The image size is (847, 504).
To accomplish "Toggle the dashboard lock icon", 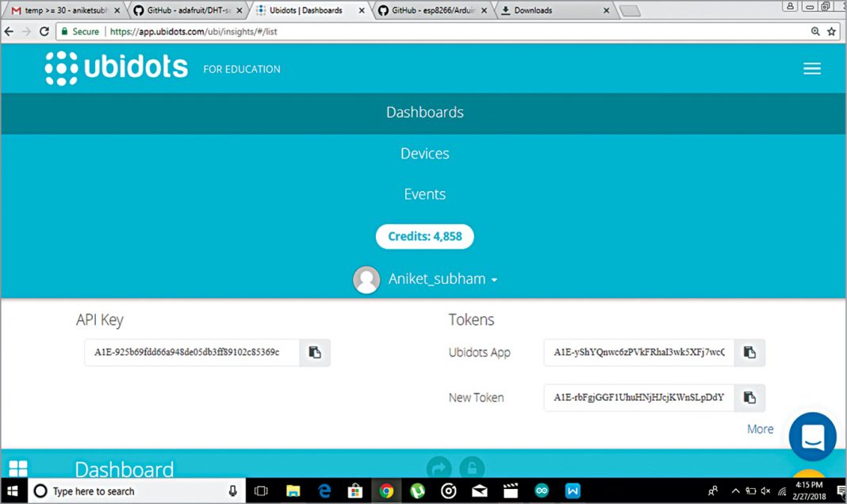I will pyautogui.click(x=472, y=469).
